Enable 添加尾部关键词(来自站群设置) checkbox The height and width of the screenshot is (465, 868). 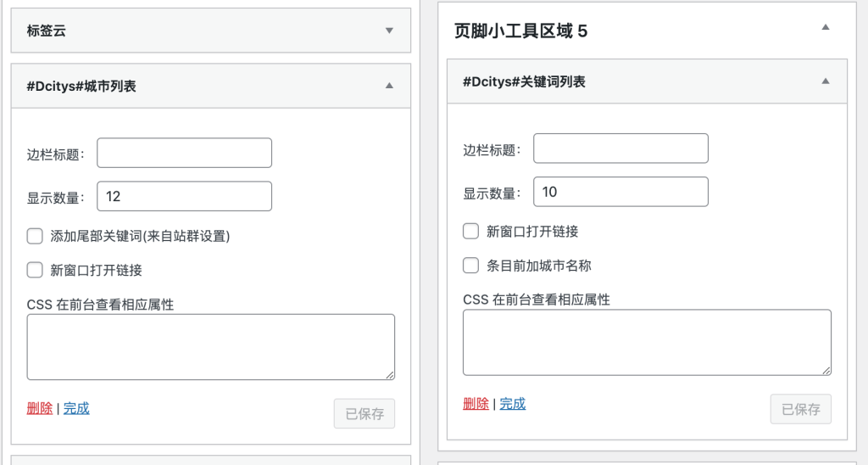point(35,236)
